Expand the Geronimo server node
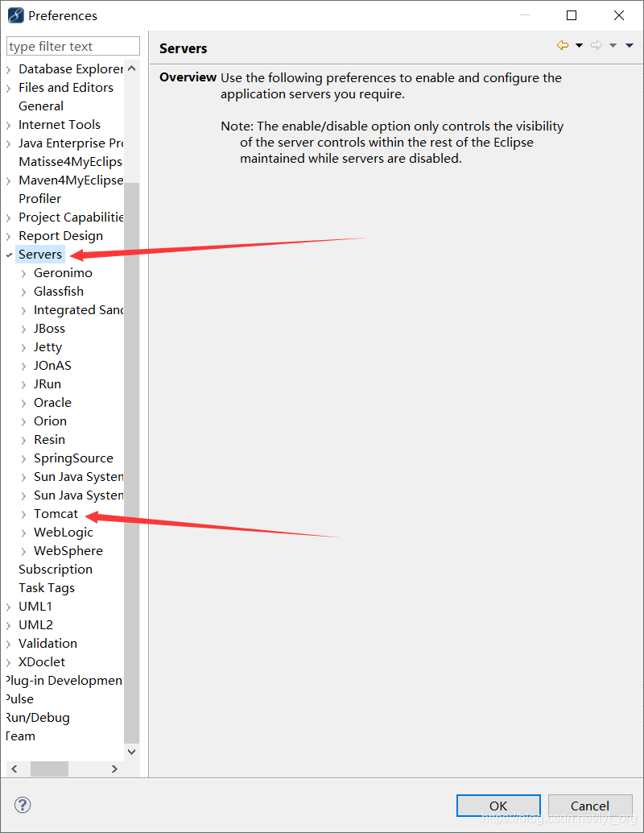This screenshot has height=833, width=644. (x=24, y=274)
